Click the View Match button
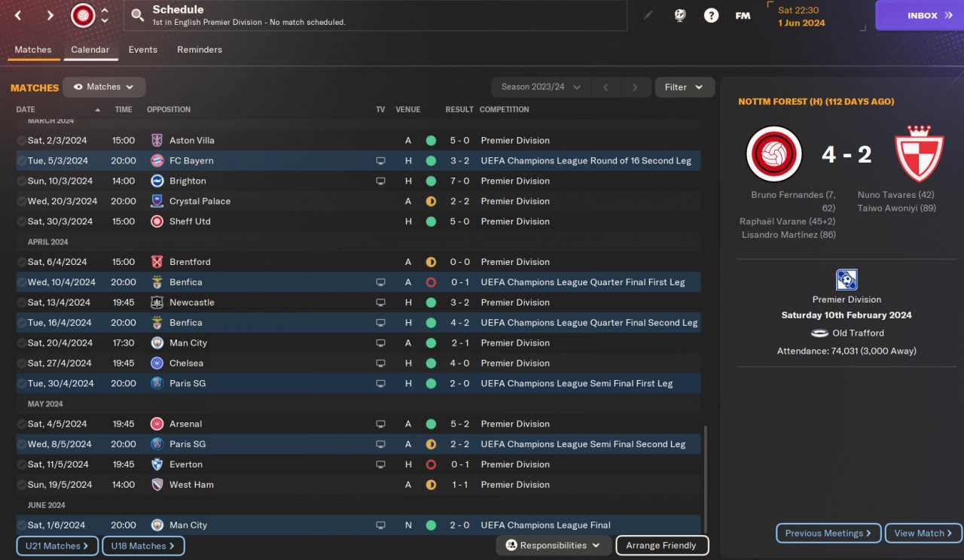Image resolution: width=964 pixels, height=560 pixels. (923, 534)
